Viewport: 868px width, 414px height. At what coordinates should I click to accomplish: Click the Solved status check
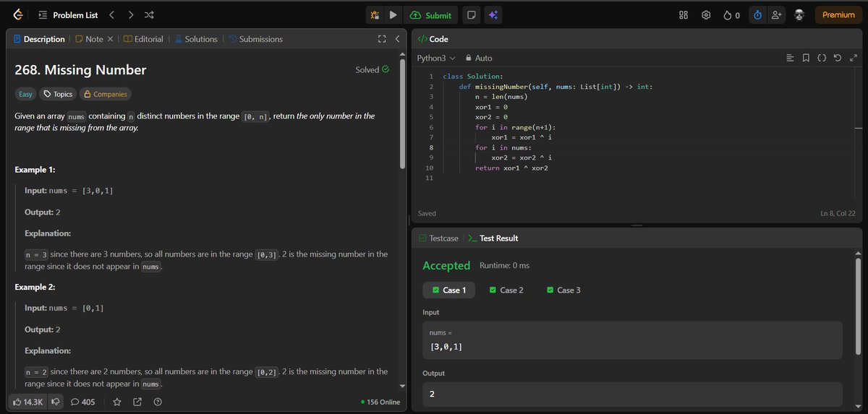373,70
